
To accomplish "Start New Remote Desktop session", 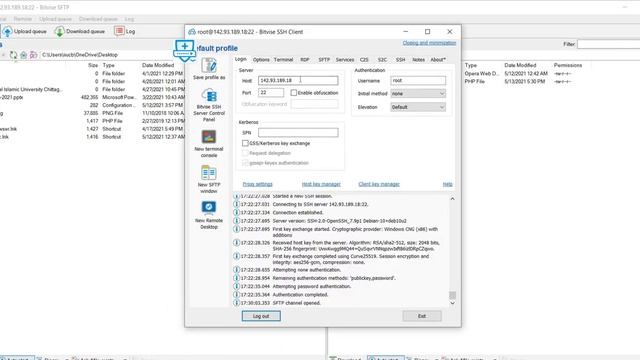I will pyautogui.click(x=209, y=215).
